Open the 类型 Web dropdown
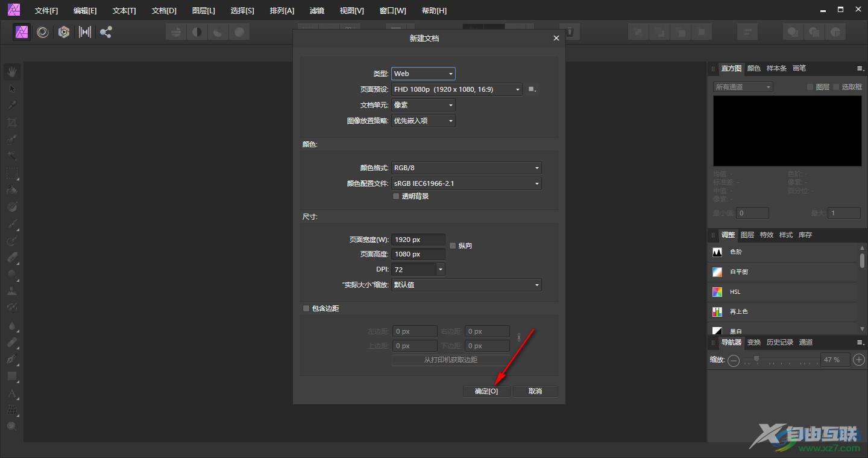Viewport: 868px width, 458px height. click(423, 74)
